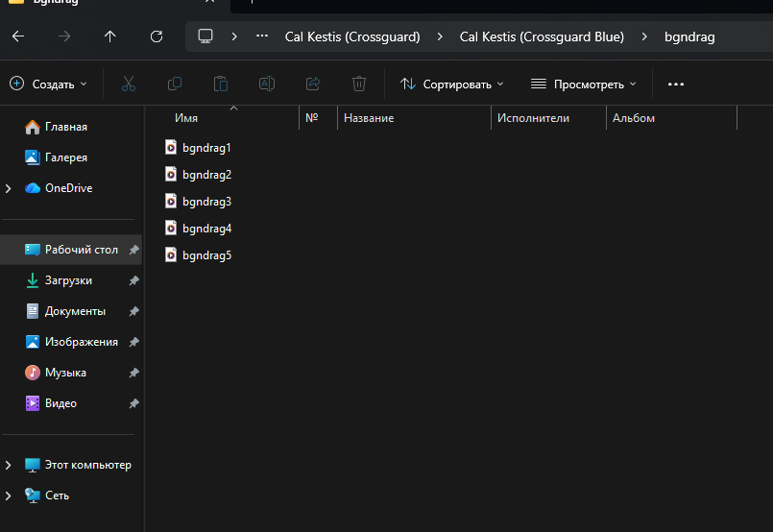
Task: Sort files by the Имя column header
Action: [x=187, y=118]
